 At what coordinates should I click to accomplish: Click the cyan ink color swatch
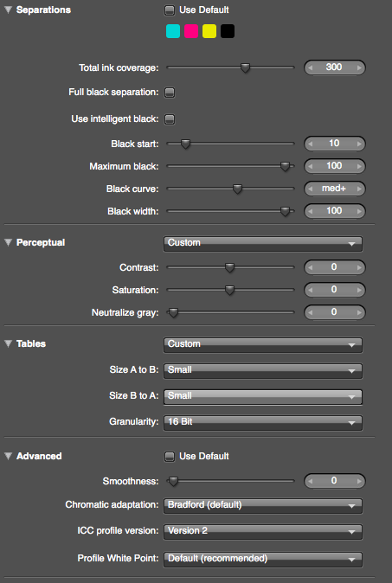click(x=173, y=32)
